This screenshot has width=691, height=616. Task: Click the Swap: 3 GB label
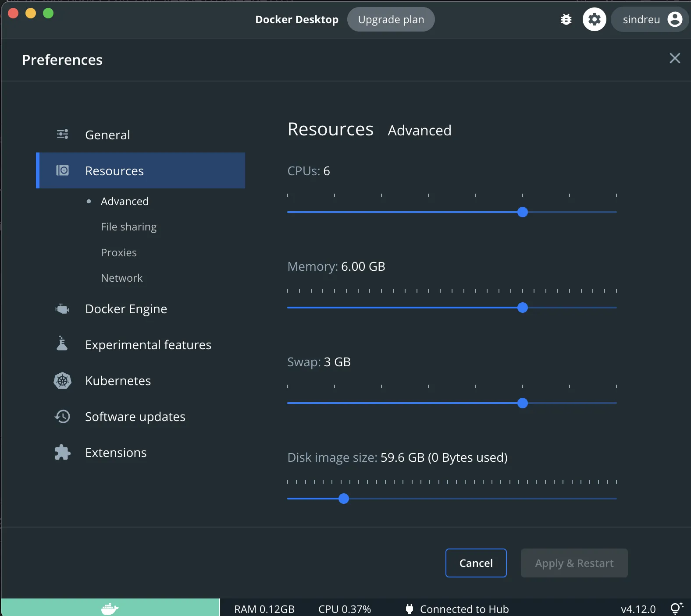(x=319, y=362)
